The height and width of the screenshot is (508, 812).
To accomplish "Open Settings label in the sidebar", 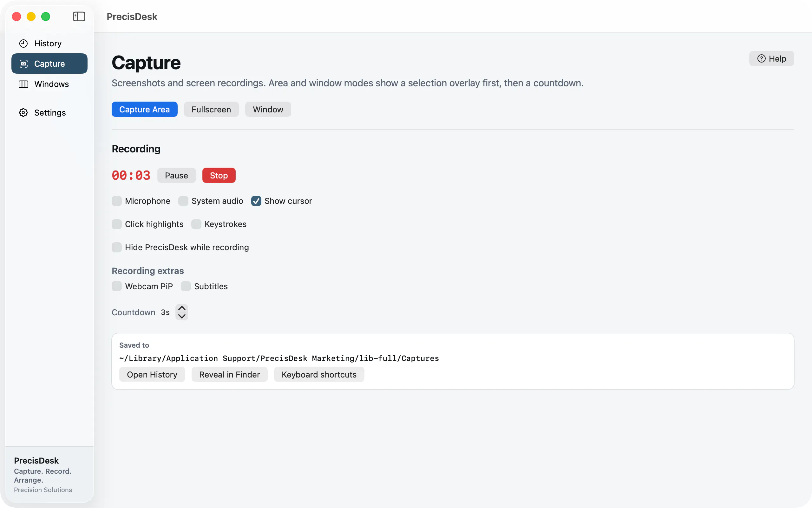I will 50,112.
